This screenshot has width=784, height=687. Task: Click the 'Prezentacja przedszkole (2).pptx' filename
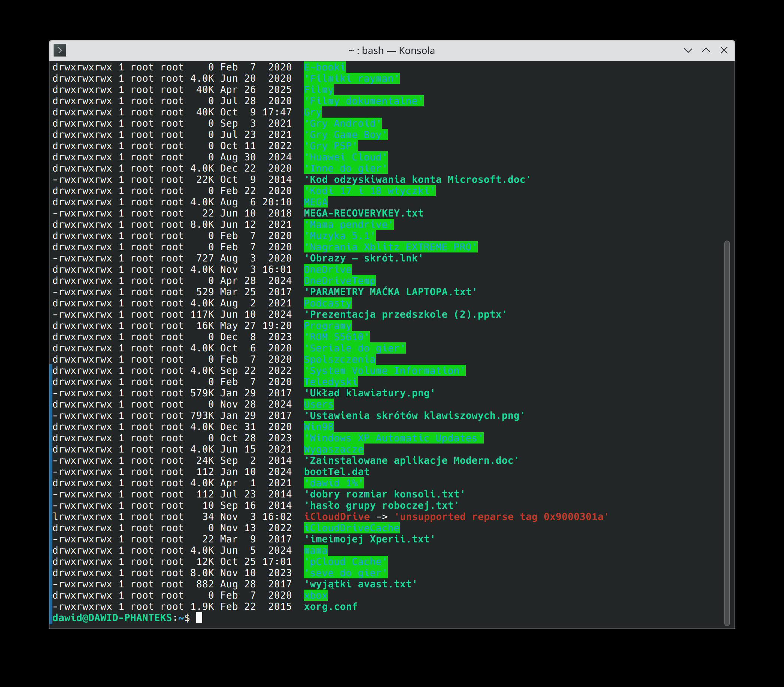pyautogui.click(x=405, y=315)
